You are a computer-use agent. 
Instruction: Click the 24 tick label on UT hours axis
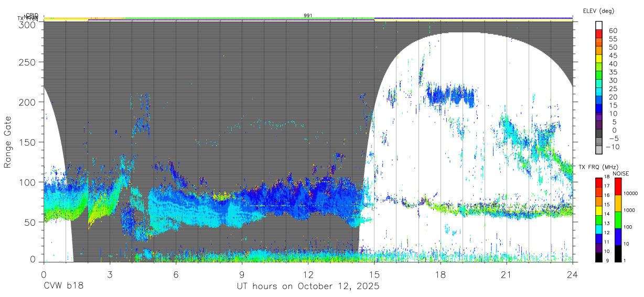pyautogui.click(x=573, y=274)
